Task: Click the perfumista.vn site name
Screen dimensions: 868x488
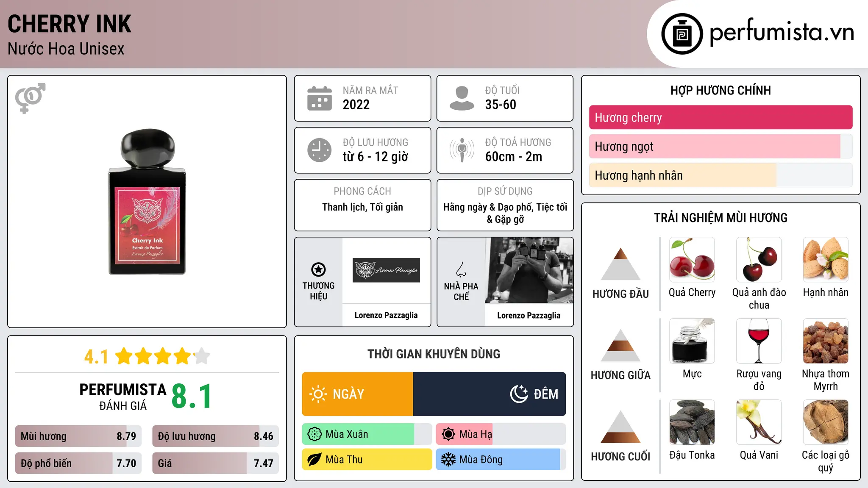Action: pos(782,32)
